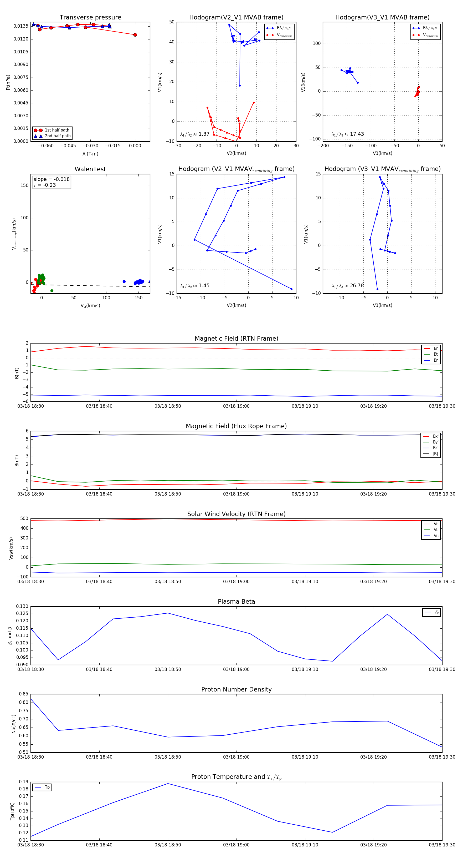The width and height of the screenshot is (473, 868).
Task: Click the 'Magnetic Field (Flux Rope Frame)' title
Action: pyautogui.click(x=236, y=426)
